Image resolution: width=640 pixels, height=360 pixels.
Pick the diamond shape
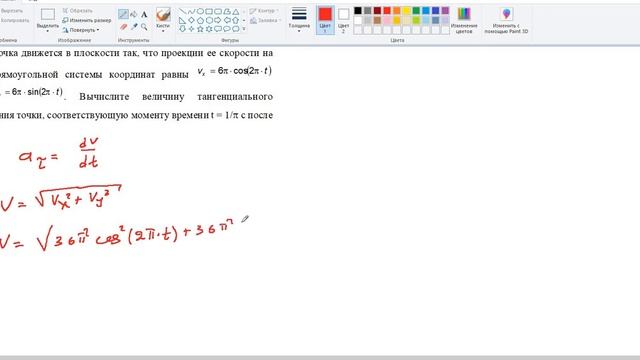[191, 20]
